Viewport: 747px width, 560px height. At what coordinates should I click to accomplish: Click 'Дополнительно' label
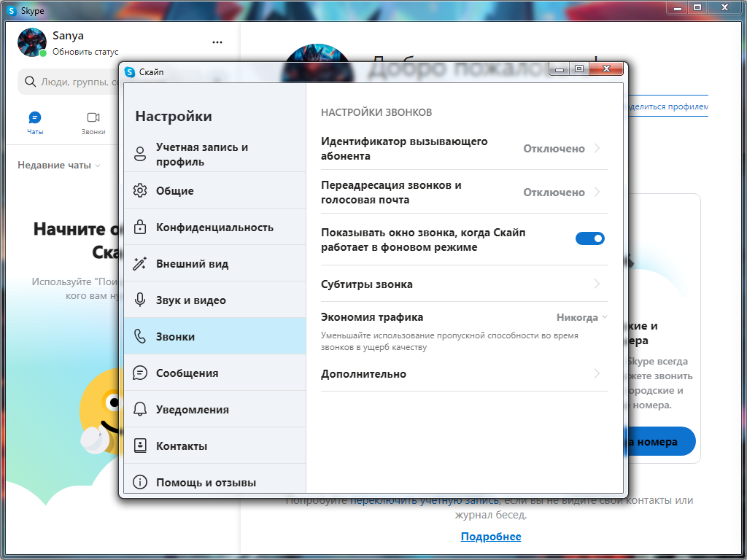click(363, 374)
